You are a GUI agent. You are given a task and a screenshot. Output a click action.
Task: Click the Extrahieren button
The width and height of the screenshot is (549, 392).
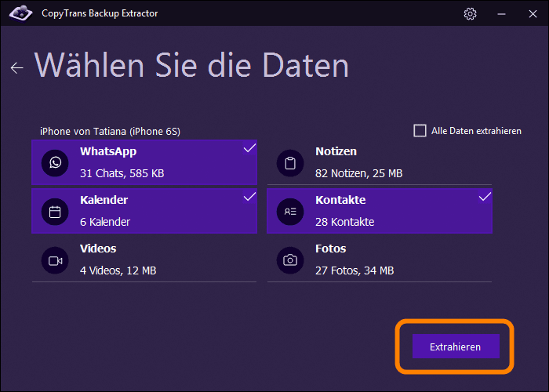click(456, 347)
